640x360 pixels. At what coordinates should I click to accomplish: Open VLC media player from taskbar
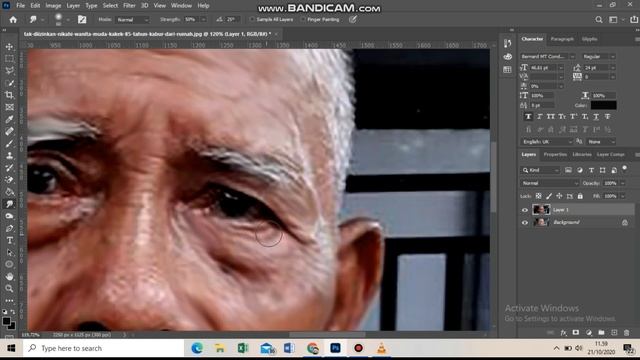pos(381,348)
